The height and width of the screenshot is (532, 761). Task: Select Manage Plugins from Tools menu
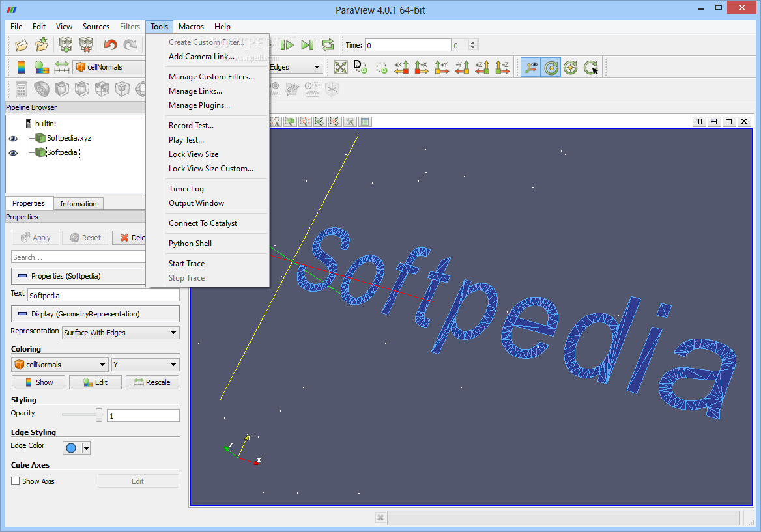coord(199,105)
